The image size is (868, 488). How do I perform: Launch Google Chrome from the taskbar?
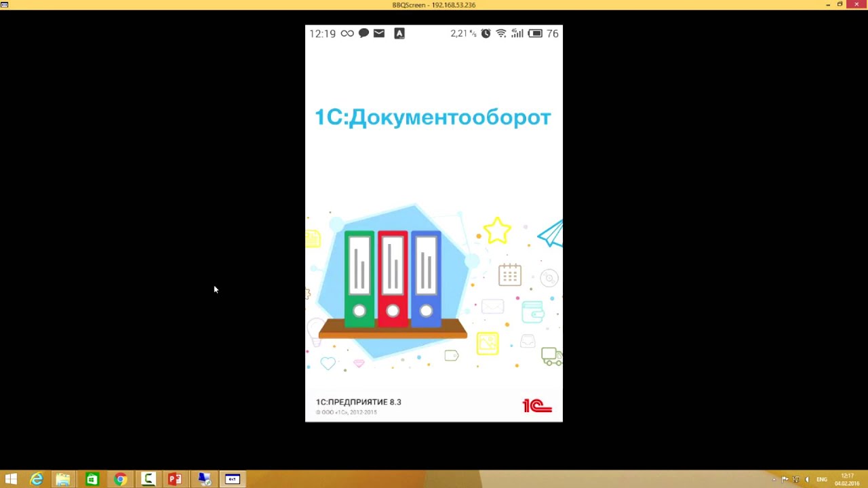(120, 479)
